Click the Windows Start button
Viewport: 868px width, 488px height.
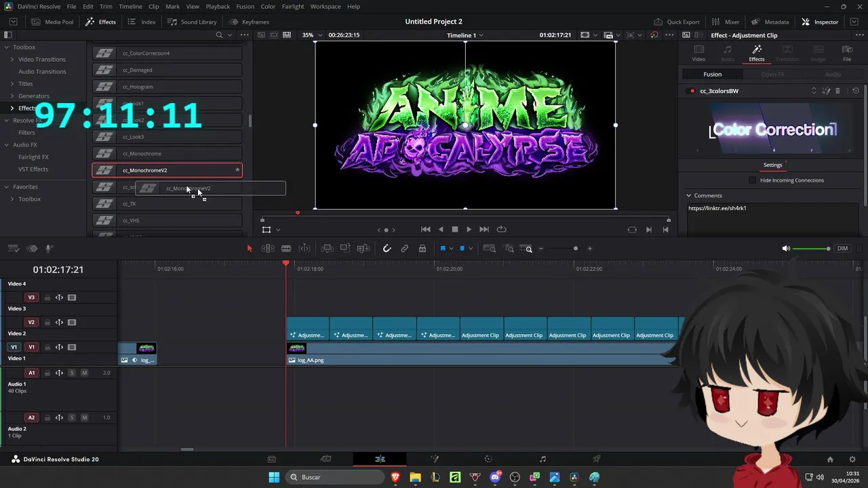[x=274, y=477]
